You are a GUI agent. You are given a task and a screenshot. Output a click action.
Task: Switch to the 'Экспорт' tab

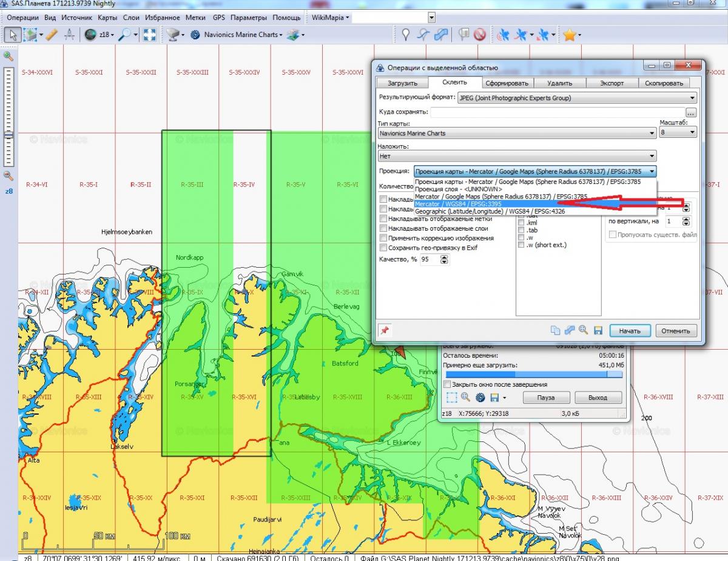pos(612,83)
